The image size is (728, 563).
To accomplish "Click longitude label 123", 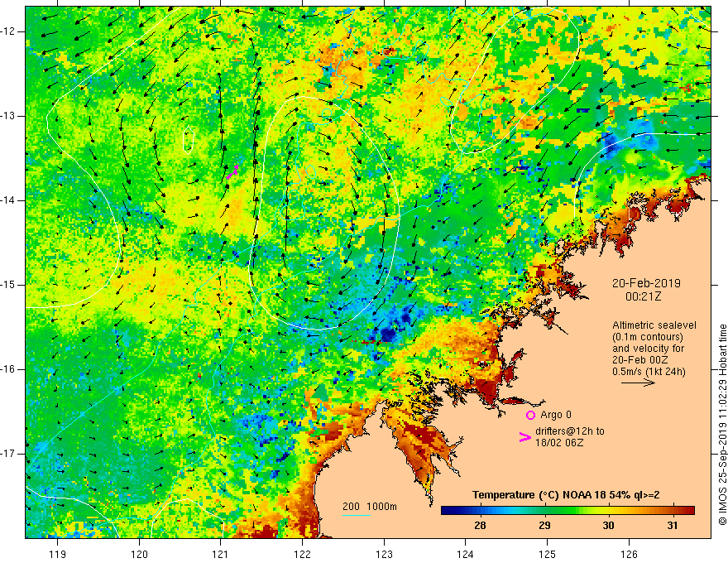I will 384,554.
